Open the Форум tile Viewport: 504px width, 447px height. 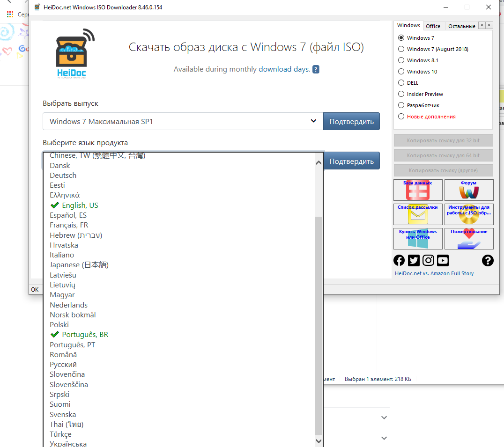click(468, 190)
